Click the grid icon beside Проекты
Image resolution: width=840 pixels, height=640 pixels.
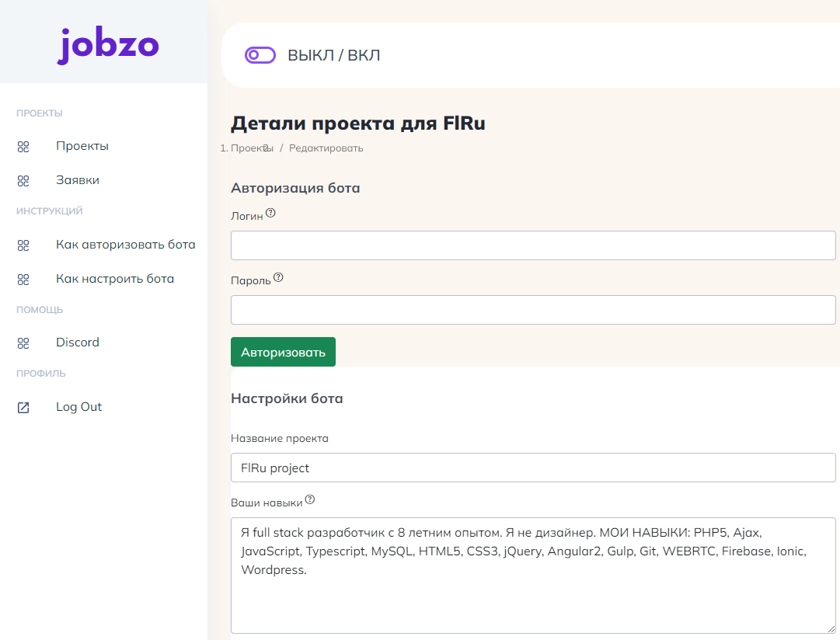pos(23,147)
